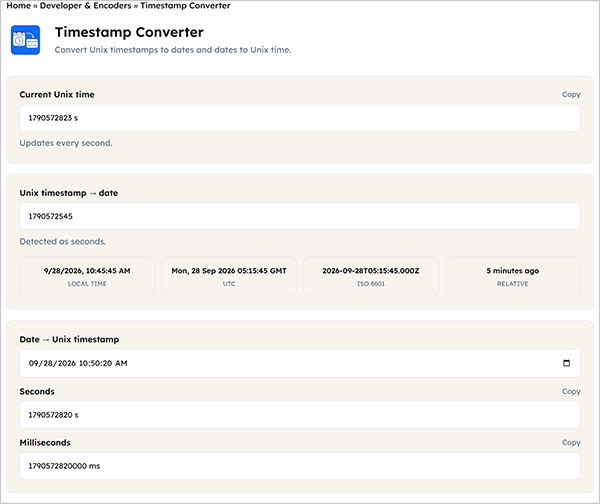Image resolution: width=600 pixels, height=504 pixels.
Task: Click the 'Updates every second.' note
Action: (x=66, y=143)
